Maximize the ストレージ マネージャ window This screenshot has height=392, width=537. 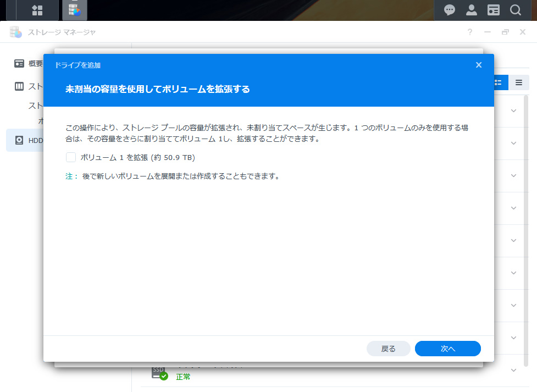click(x=505, y=32)
